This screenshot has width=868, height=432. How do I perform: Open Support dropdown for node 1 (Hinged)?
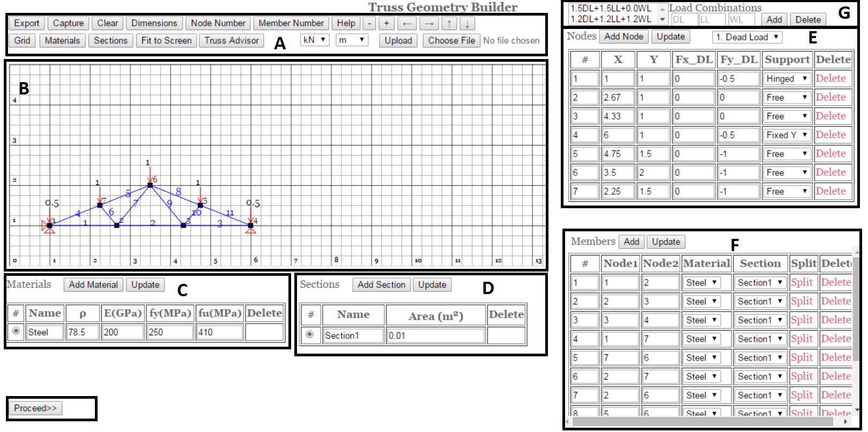[x=787, y=79]
